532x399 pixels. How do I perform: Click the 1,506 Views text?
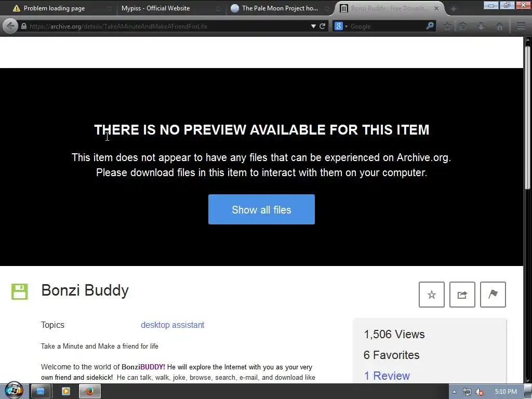click(394, 334)
